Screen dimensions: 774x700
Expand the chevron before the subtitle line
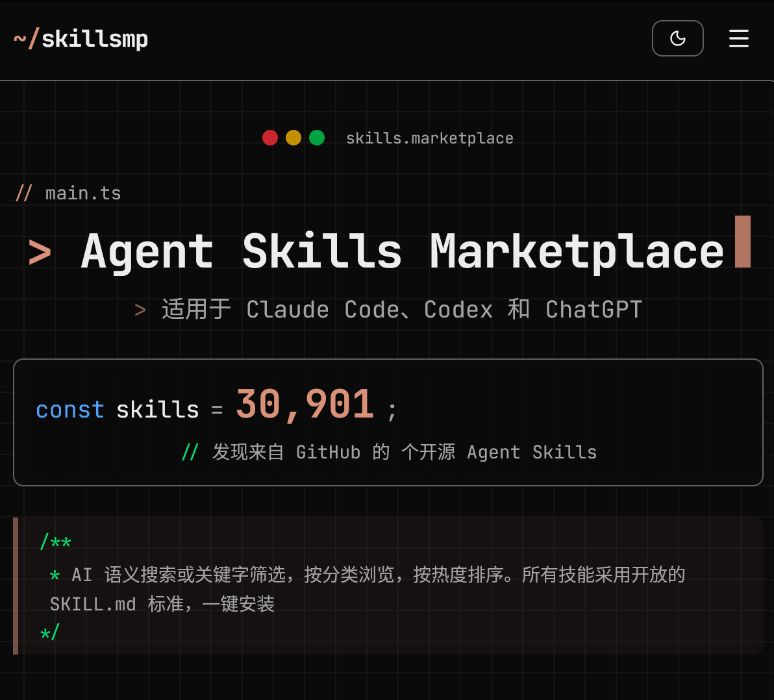[x=140, y=310]
